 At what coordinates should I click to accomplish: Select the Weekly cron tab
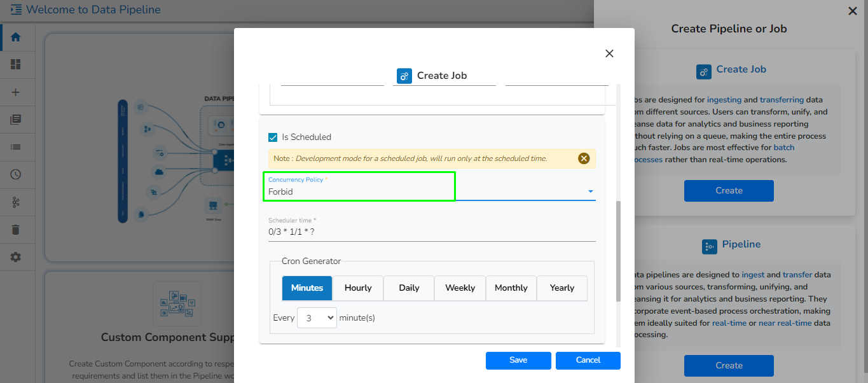[460, 288]
